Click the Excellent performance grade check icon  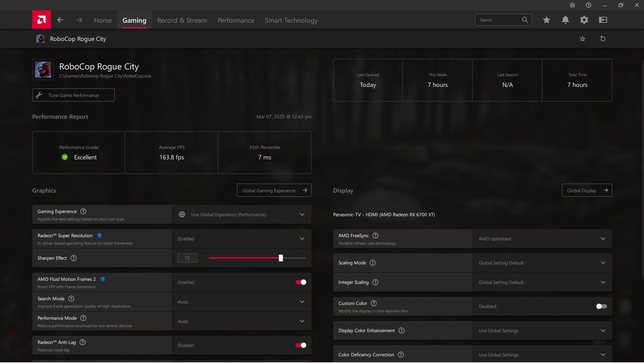click(65, 157)
